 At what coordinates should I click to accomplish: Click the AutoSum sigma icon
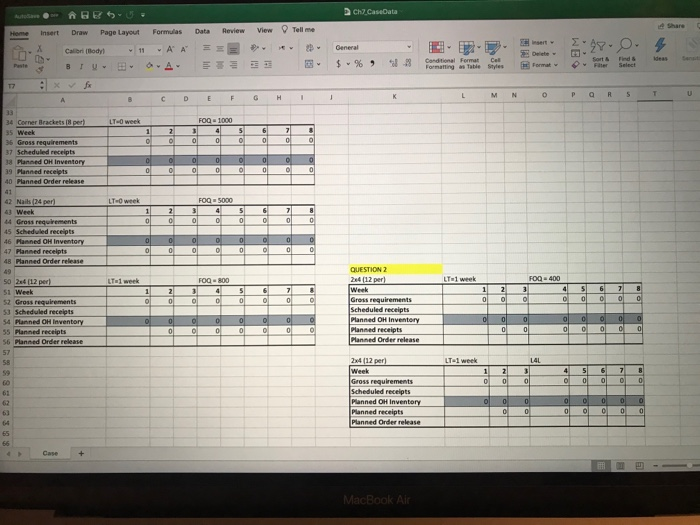point(575,42)
